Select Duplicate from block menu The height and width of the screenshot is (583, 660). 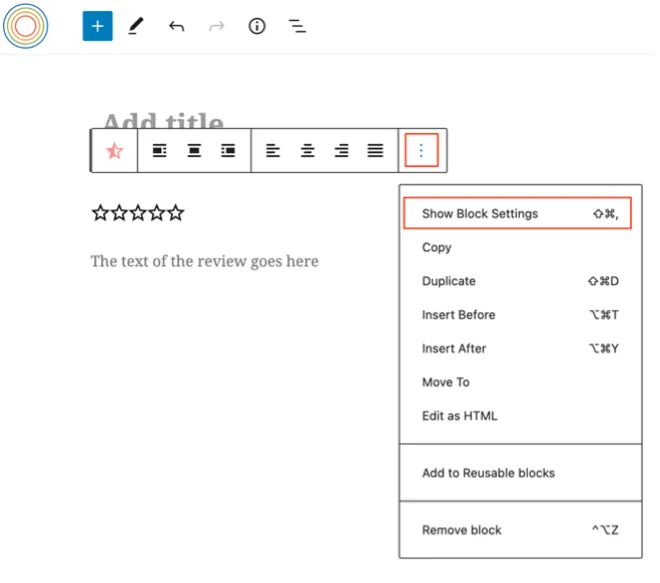[520, 281]
